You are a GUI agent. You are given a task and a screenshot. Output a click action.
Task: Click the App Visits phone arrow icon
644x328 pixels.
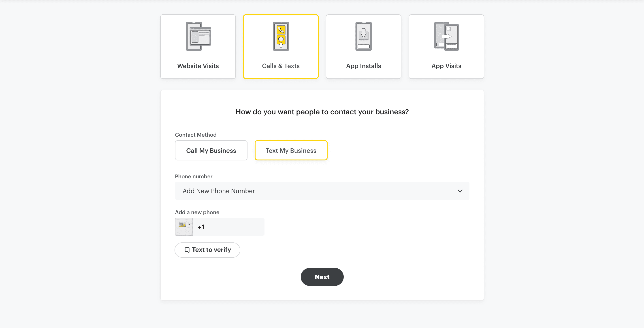click(x=446, y=36)
